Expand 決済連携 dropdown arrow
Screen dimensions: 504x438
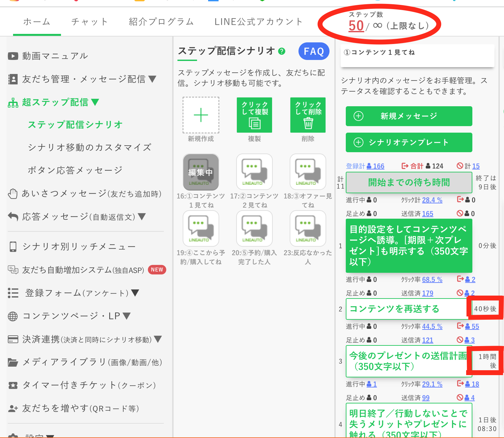(x=158, y=339)
